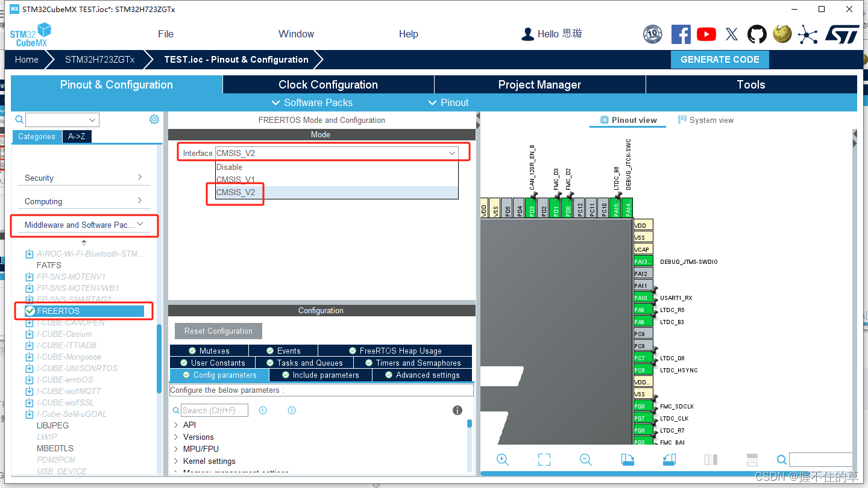This screenshot has width=868, height=488.
Task: Open the Help menu
Action: coord(409,34)
